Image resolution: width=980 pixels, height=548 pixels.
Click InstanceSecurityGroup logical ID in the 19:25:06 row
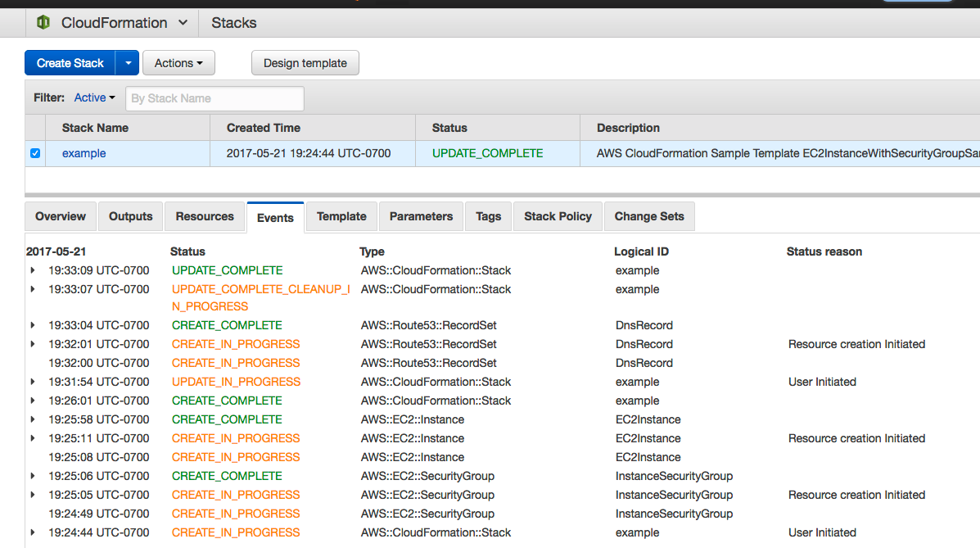click(x=674, y=476)
